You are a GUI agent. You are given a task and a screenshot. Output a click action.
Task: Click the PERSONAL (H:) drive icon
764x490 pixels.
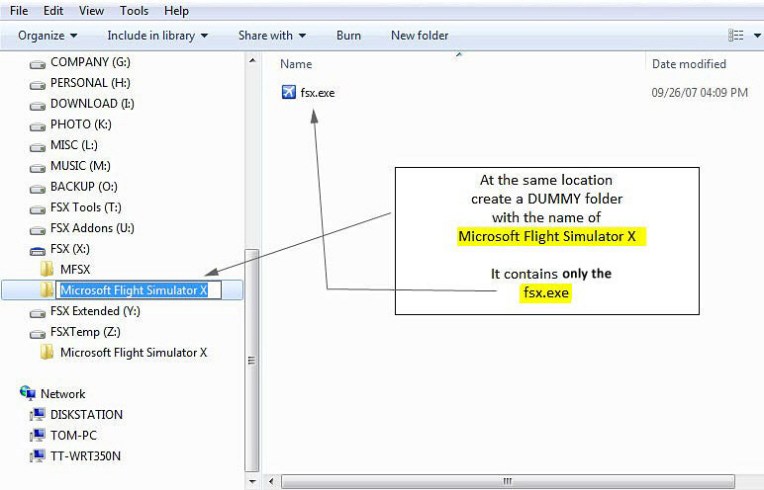pyautogui.click(x=38, y=85)
